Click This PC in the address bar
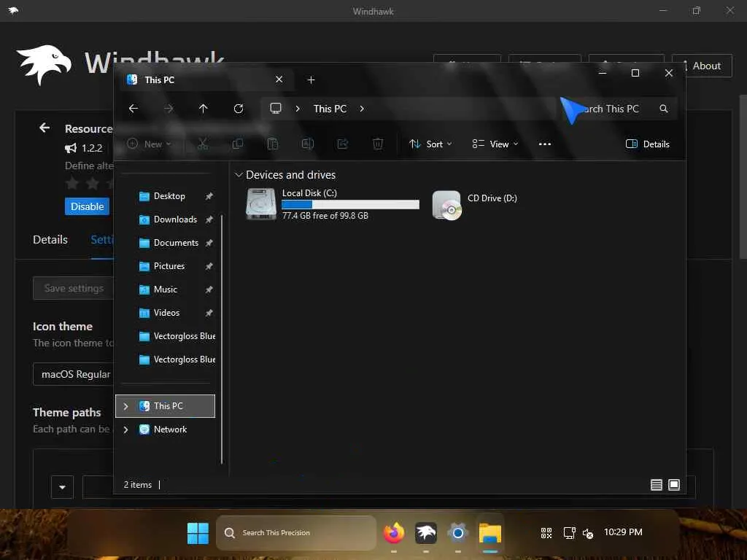The height and width of the screenshot is (560, 747). (x=330, y=109)
